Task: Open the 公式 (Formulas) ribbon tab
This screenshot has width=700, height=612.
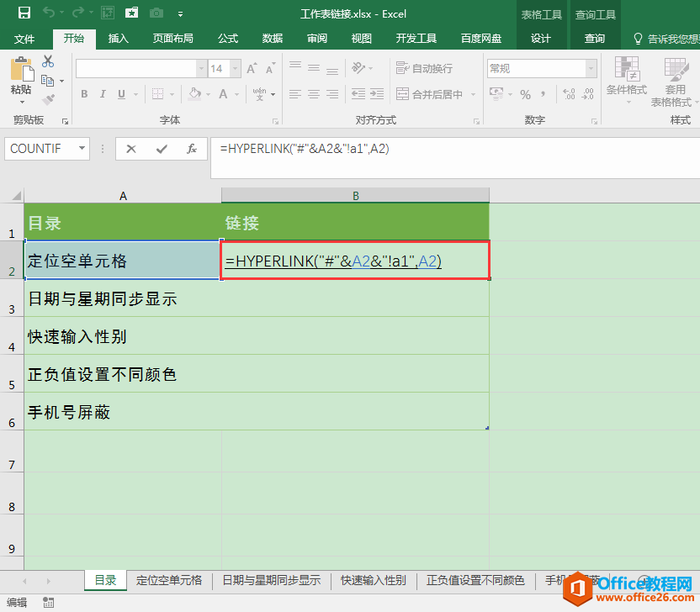Action: point(228,39)
